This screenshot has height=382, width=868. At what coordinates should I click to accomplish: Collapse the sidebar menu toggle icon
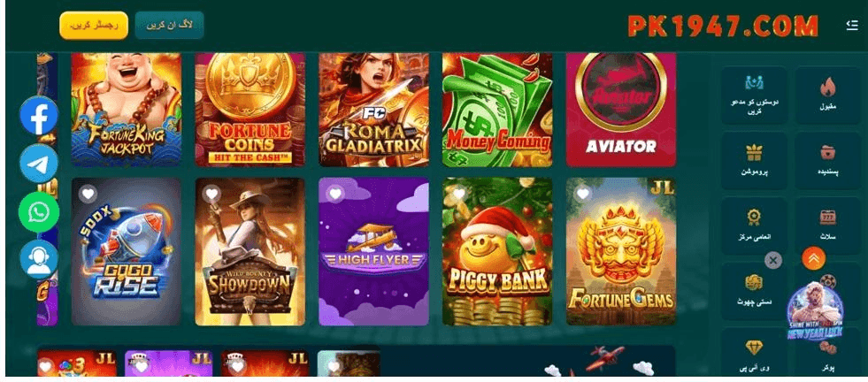click(x=851, y=25)
